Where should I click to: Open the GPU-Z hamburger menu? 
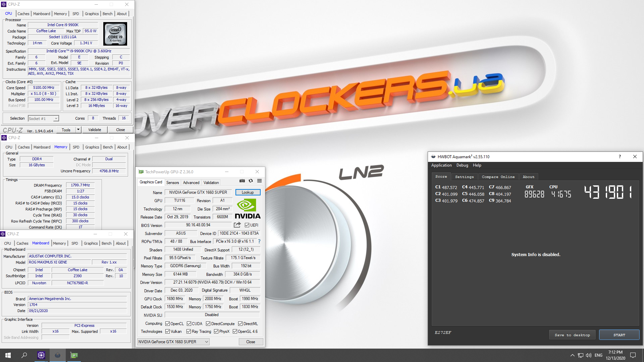(259, 181)
